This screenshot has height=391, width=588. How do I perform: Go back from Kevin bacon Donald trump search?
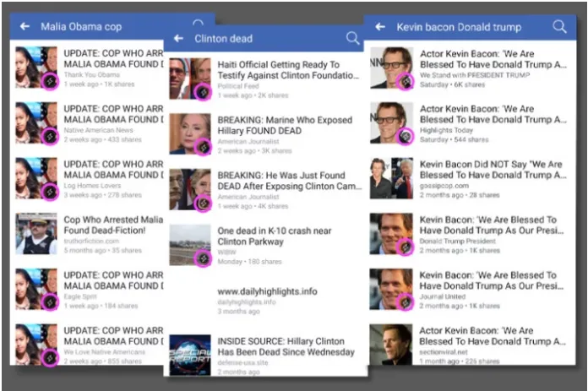click(x=380, y=27)
